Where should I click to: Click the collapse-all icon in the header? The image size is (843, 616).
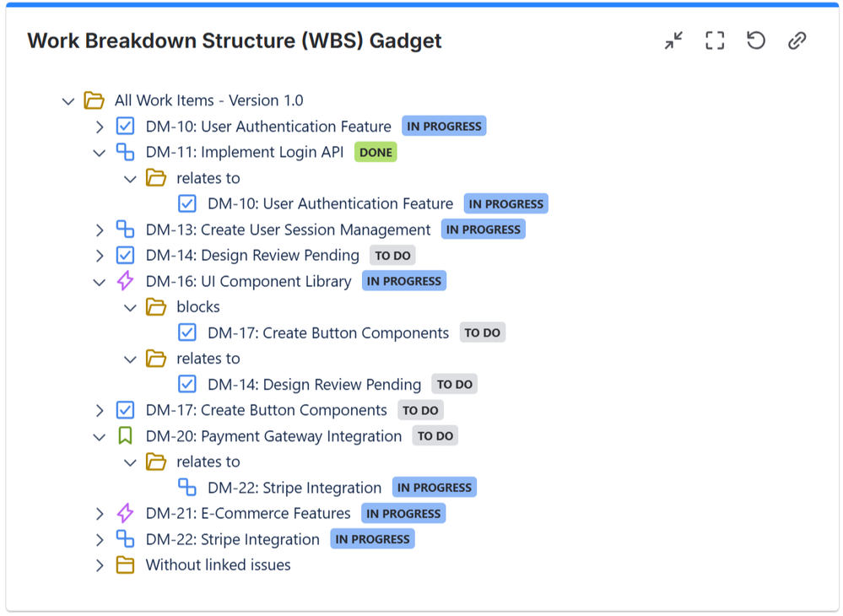pos(673,40)
